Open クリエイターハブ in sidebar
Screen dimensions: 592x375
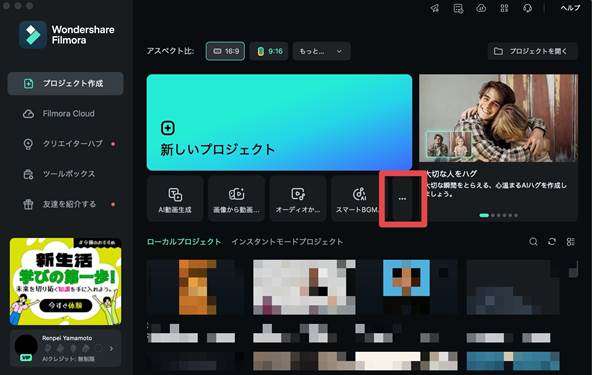(65, 144)
